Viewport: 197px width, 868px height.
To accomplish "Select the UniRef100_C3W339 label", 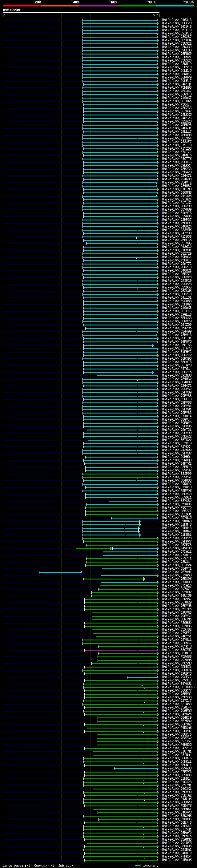I will point(176,47).
